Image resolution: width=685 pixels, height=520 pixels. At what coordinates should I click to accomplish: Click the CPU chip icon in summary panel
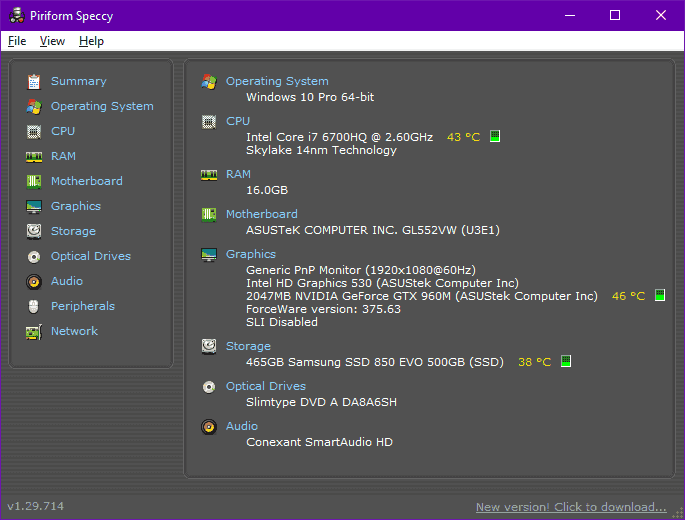pyautogui.click(x=209, y=122)
